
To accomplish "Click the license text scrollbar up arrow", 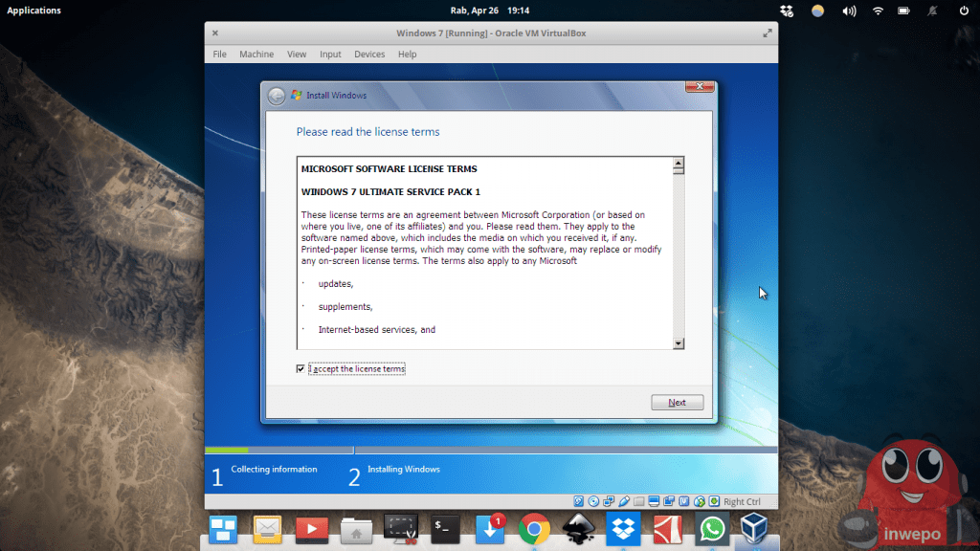I will pyautogui.click(x=679, y=165).
